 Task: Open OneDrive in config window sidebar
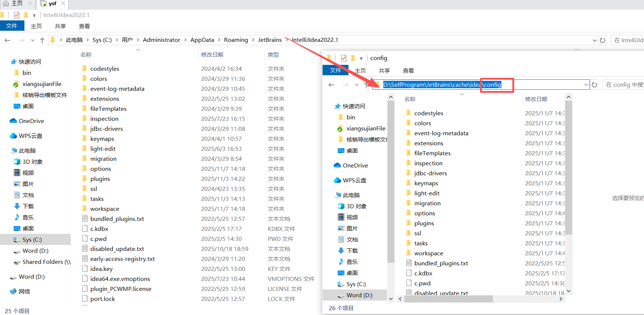[x=351, y=165]
